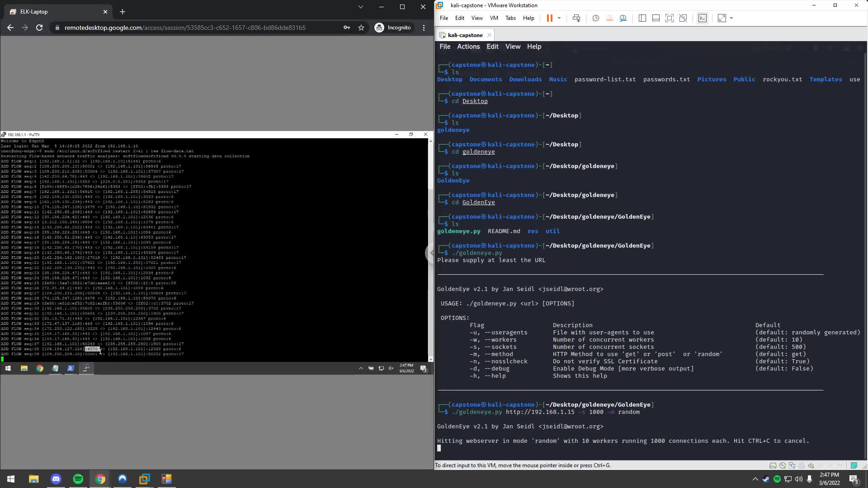Suspend the VM with the pause button
This screenshot has height=488, width=868.
pos(549,18)
